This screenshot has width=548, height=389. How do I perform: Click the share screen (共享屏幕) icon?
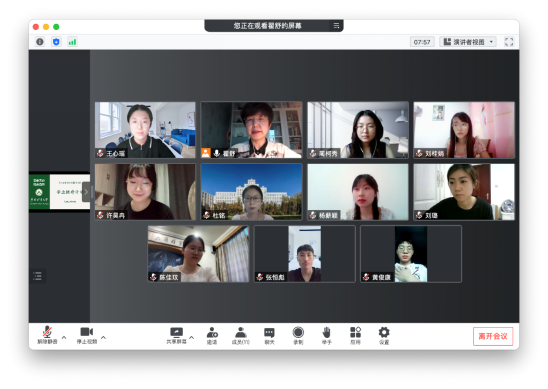click(176, 336)
